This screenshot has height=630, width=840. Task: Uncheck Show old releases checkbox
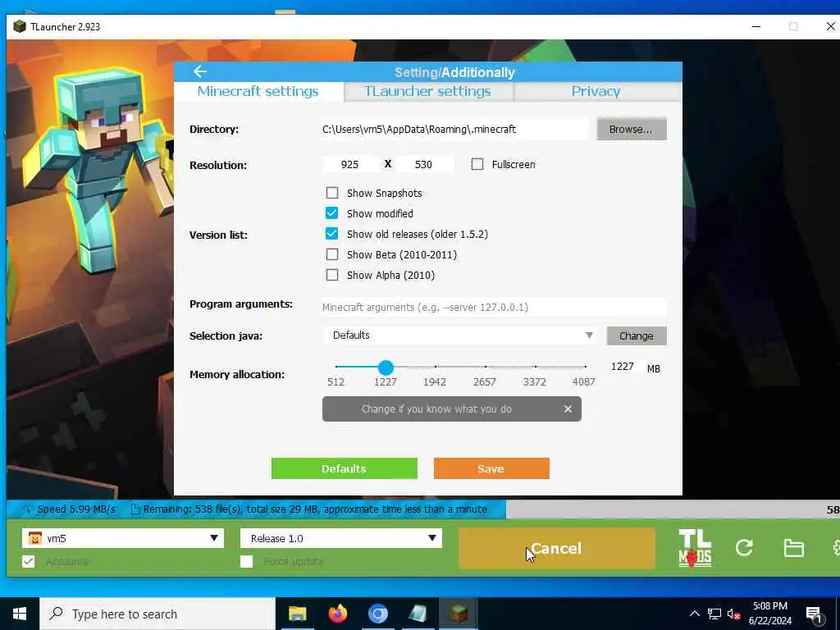(x=332, y=234)
